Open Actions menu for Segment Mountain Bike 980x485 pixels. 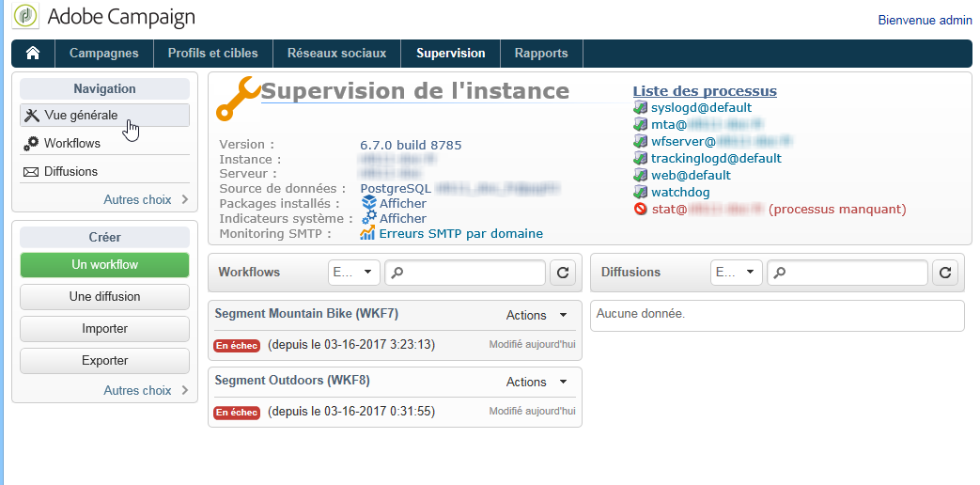tap(537, 316)
